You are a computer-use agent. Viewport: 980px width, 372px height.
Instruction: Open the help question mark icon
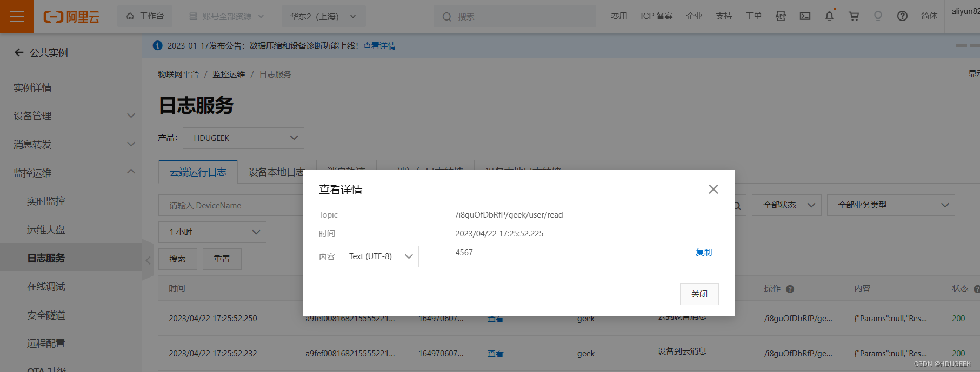coord(902,16)
